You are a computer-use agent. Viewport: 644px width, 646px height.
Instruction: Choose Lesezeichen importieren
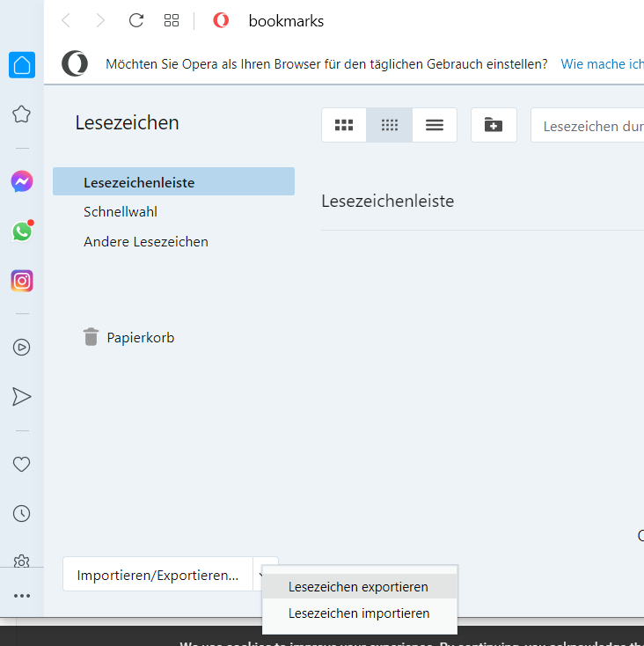[x=360, y=613]
